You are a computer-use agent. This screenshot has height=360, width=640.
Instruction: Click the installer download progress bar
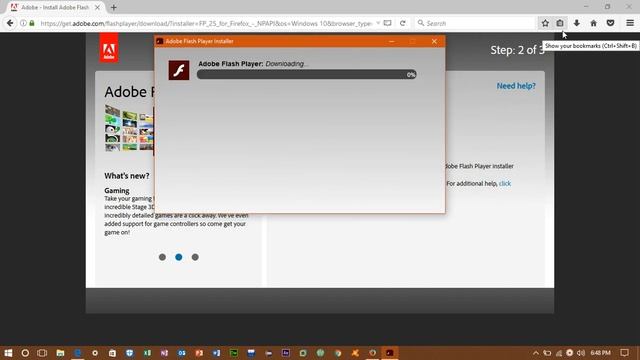click(307, 75)
